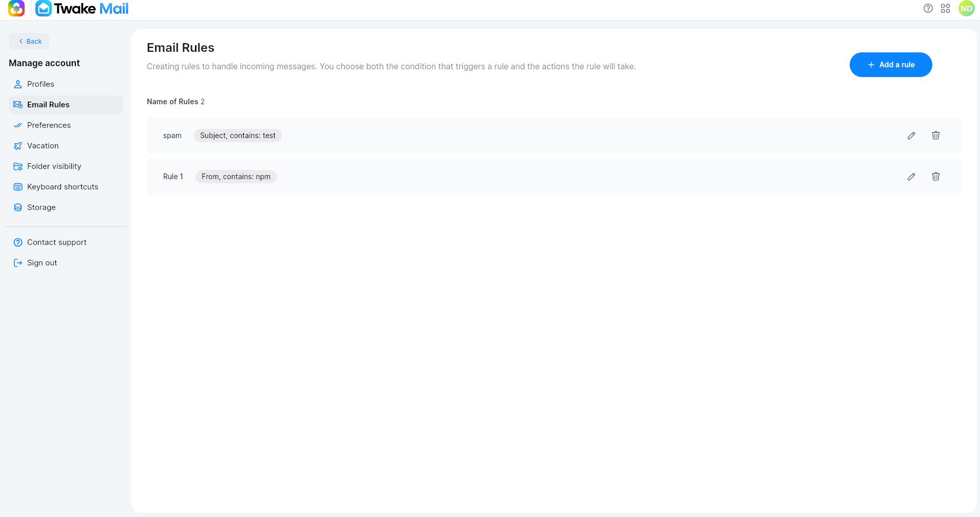Click the Keyboard shortcuts keyboard icon
Viewport: 980px width, 517px height.
pyautogui.click(x=18, y=187)
